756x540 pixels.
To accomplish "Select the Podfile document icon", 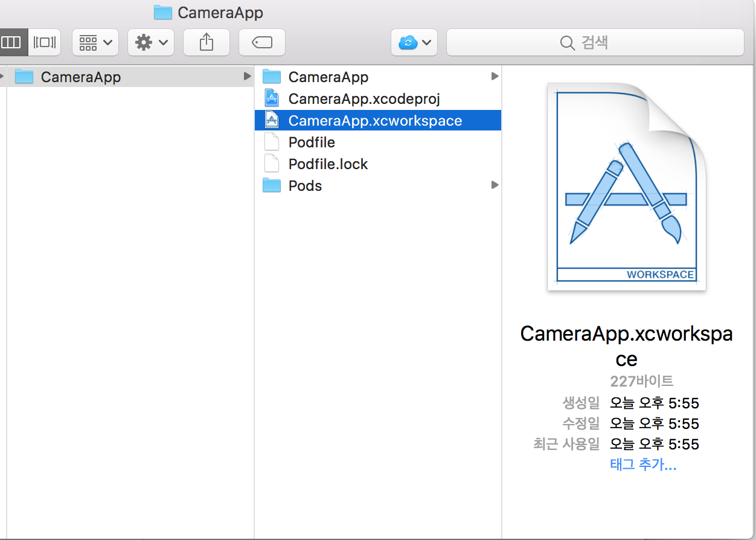I will (x=272, y=142).
